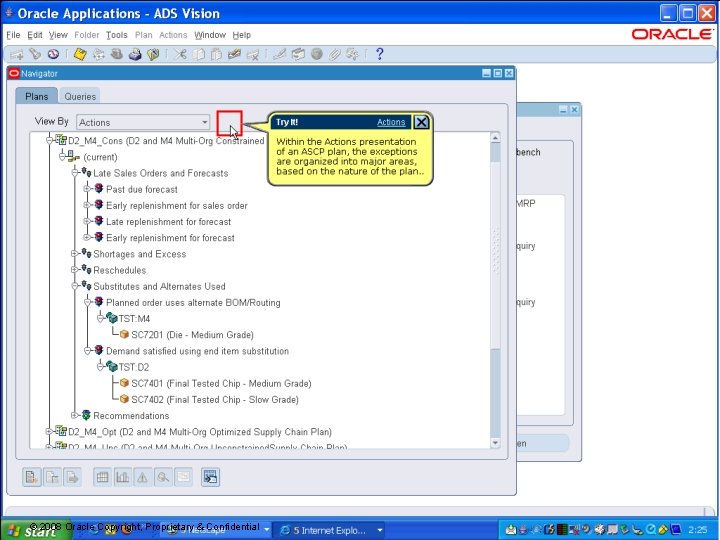Viewport: 720px width, 540px height.
Task: Collapse the Late Sales Orders and Forecasts node
Action: coord(75,173)
